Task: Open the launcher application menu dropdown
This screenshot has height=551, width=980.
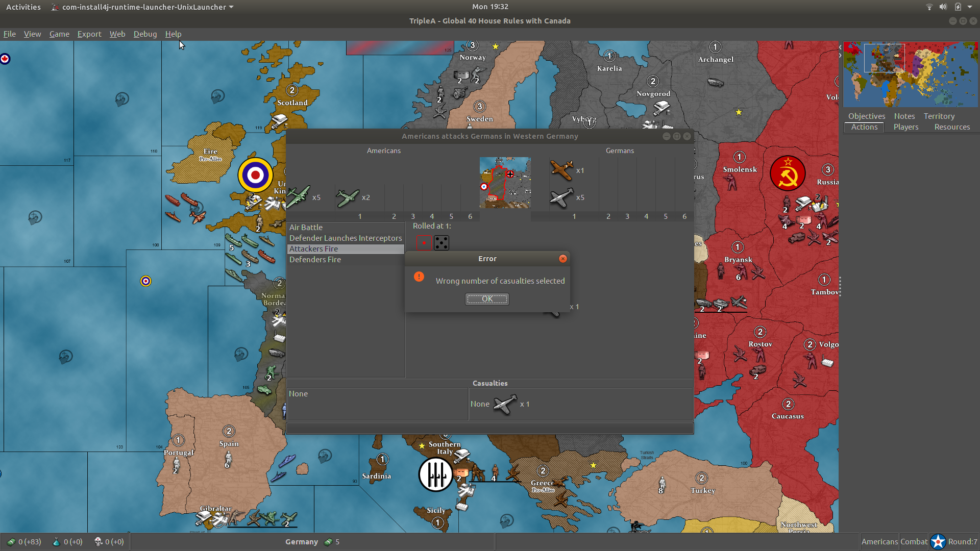Action: click(143, 7)
